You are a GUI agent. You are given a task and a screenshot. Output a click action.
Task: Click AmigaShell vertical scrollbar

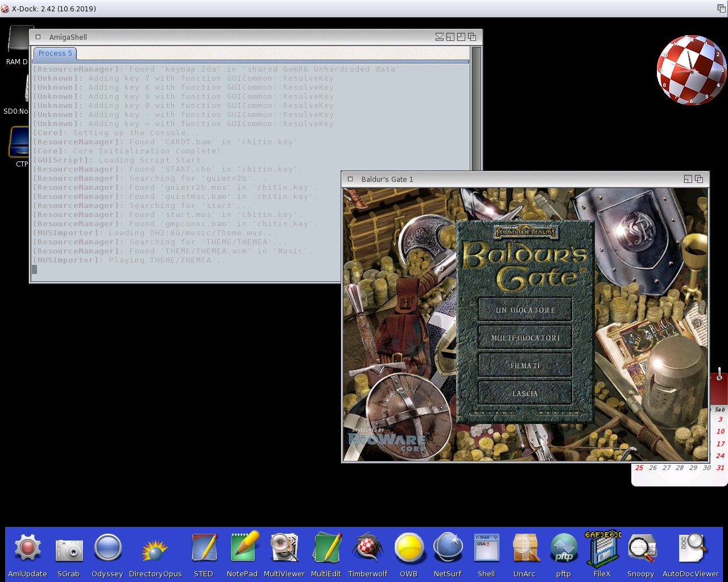(476, 108)
